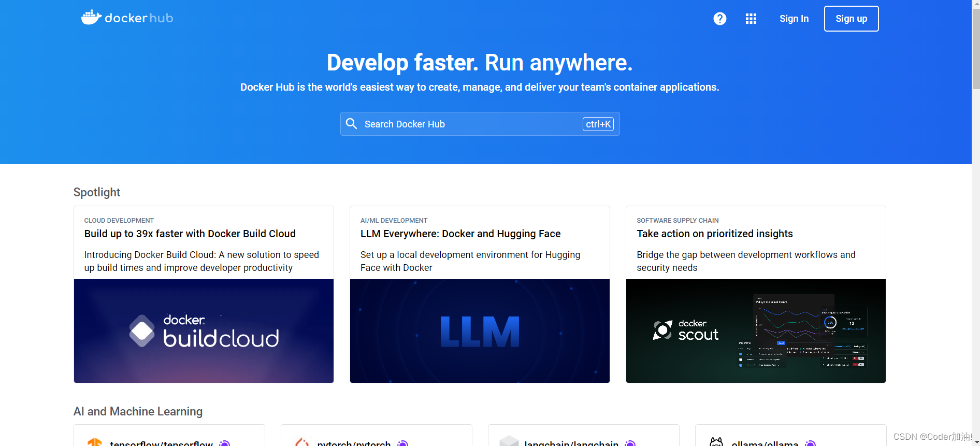Click the Docker Hub logo

pos(127,18)
